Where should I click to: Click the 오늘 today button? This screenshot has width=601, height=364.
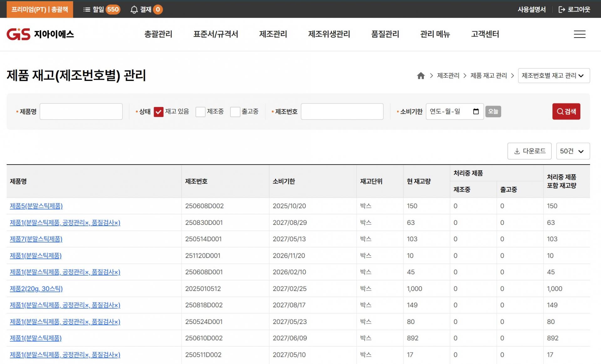pyautogui.click(x=493, y=111)
